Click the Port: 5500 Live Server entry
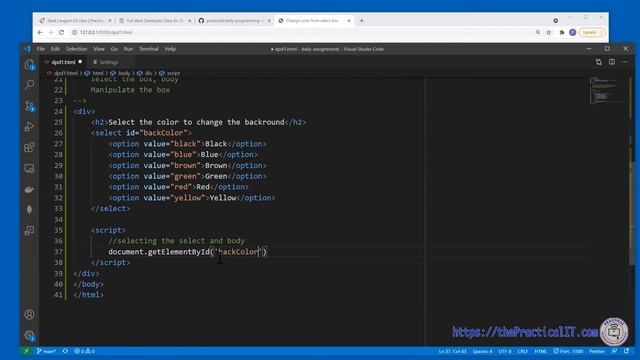Image resolution: width=640 pixels, height=360 pixels. pyautogui.click(x=568, y=351)
